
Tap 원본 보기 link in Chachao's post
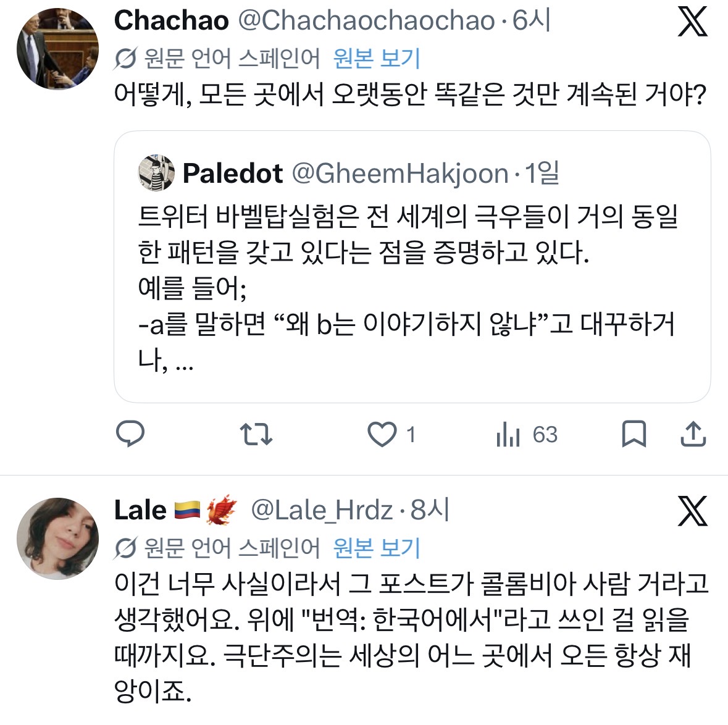click(377, 59)
